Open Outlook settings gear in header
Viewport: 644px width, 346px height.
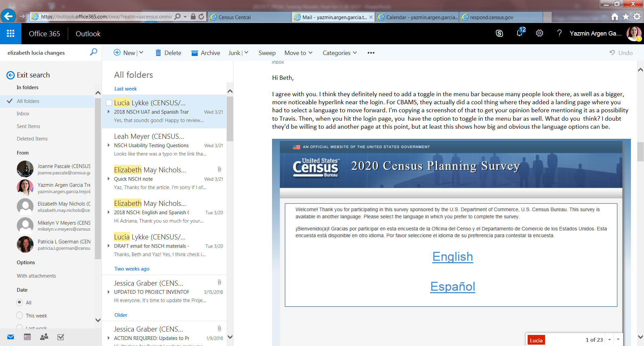[539, 33]
